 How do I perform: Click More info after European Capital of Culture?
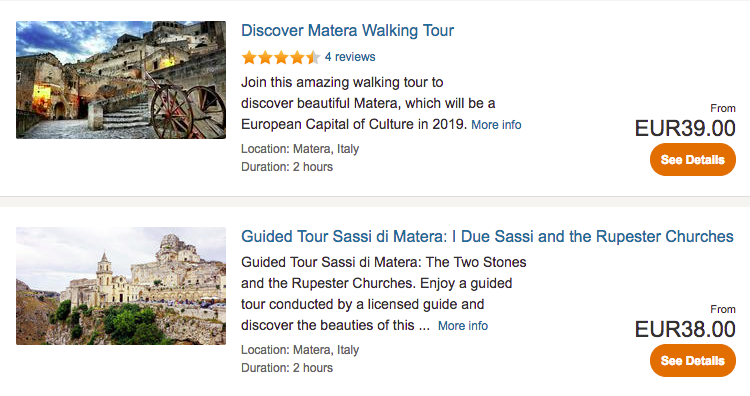[x=496, y=125]
